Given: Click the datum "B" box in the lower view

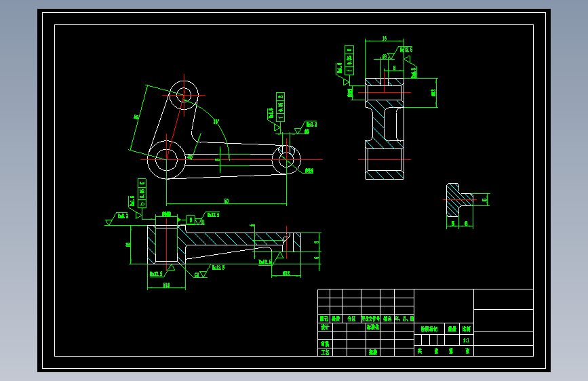Looking at the screenshot, I should tap(191, 220).
